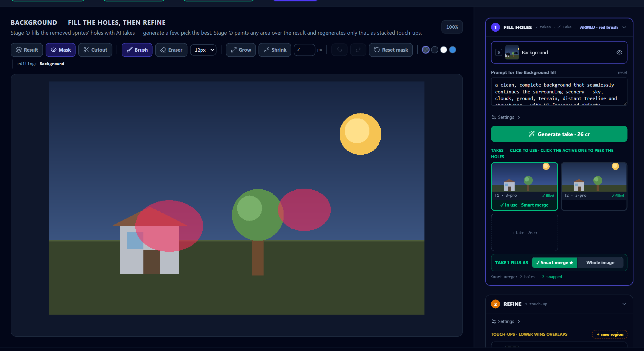Undo the last mask stroke
This screenshot has width=644, height=351.
339,50
